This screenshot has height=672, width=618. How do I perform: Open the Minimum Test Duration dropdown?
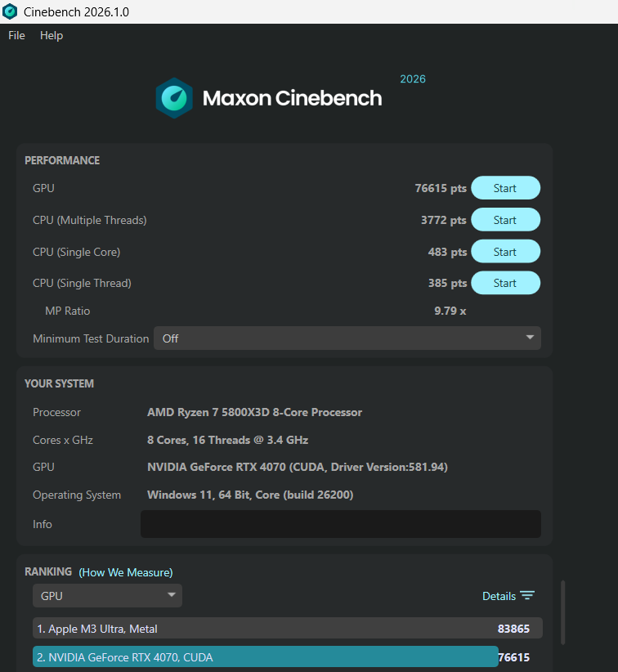(x=347, y=338)
